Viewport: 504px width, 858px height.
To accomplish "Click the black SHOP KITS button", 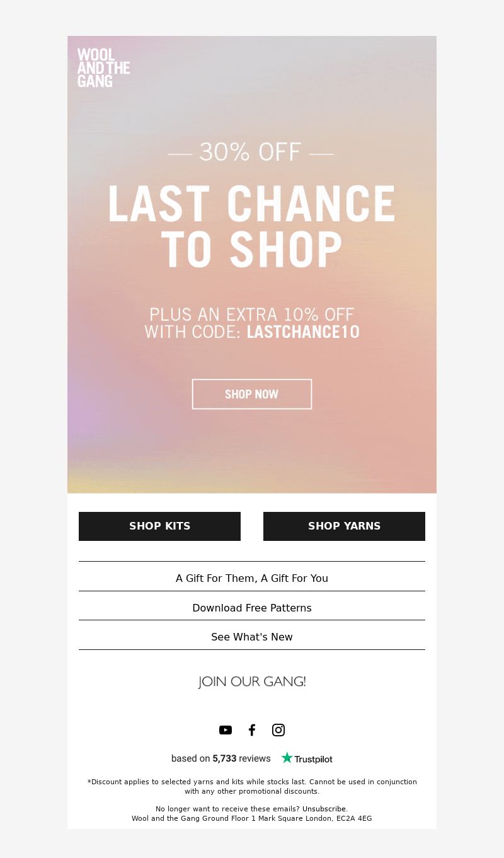I will click(159, 526).
